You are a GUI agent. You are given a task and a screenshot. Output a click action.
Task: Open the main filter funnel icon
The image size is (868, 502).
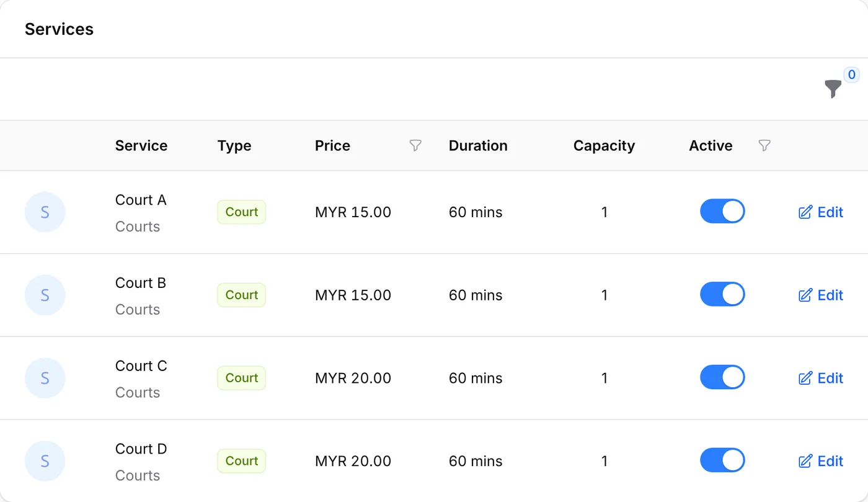pyautogui.click(x=833, y=89)
